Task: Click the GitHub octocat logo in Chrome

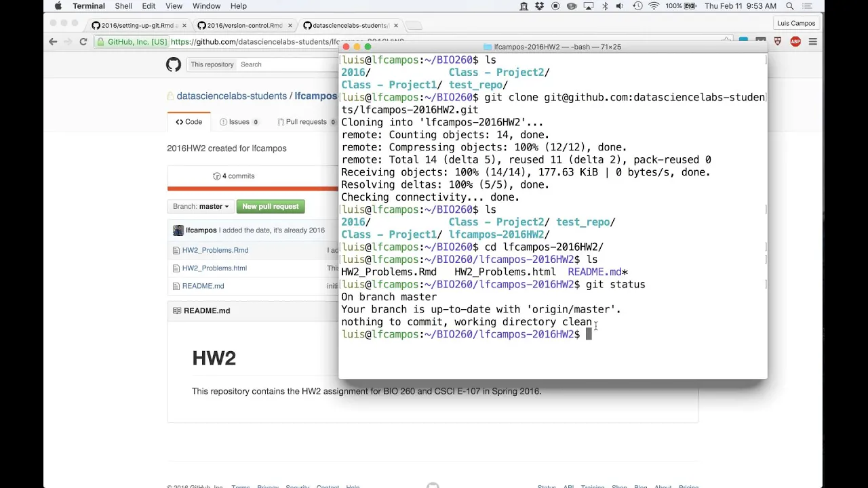Action: pos(174,64)
